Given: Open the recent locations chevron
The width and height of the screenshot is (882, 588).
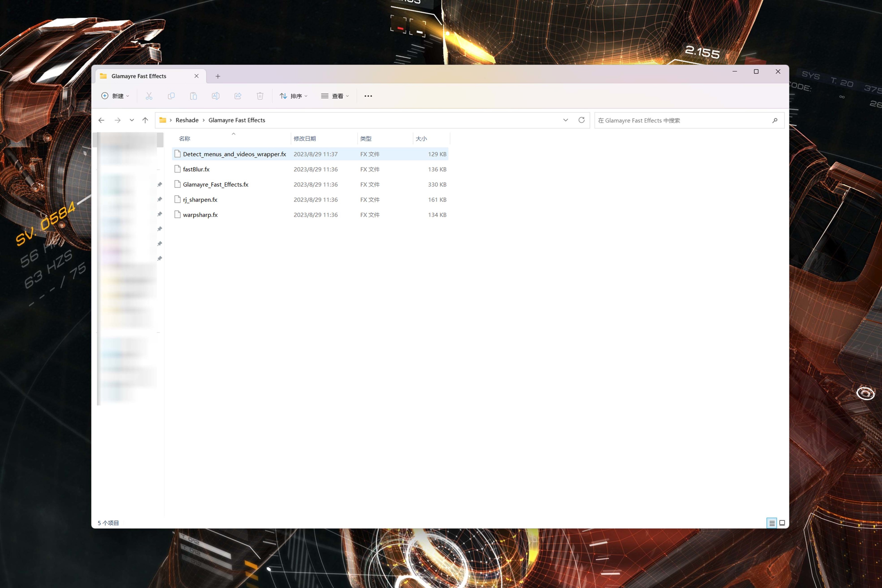Looking at the screenshot, I should (132, 120).
